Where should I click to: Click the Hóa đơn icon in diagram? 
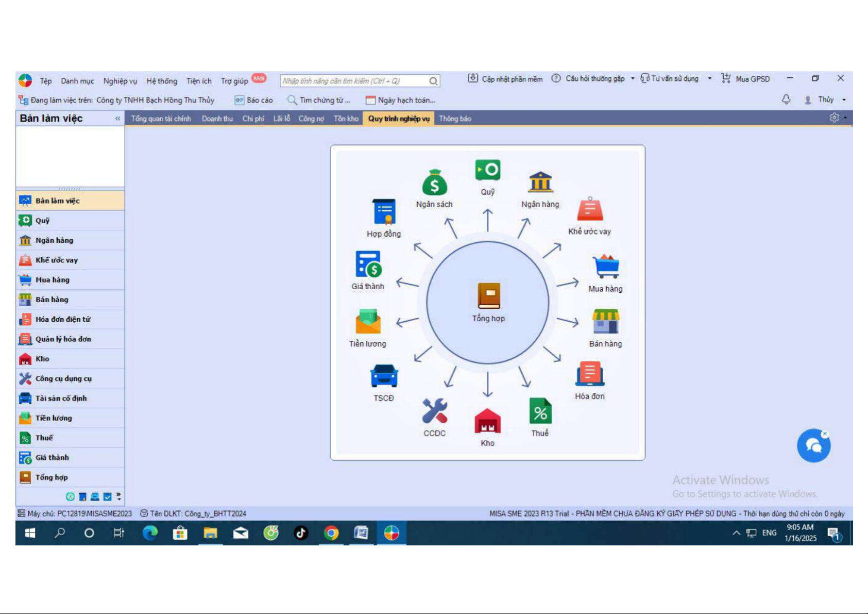590,374
